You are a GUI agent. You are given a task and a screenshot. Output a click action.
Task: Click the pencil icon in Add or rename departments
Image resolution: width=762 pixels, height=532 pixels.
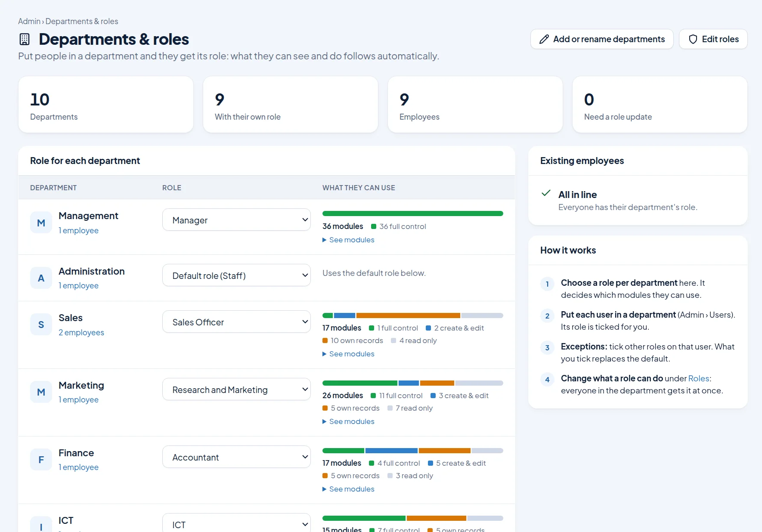point(544,39)
